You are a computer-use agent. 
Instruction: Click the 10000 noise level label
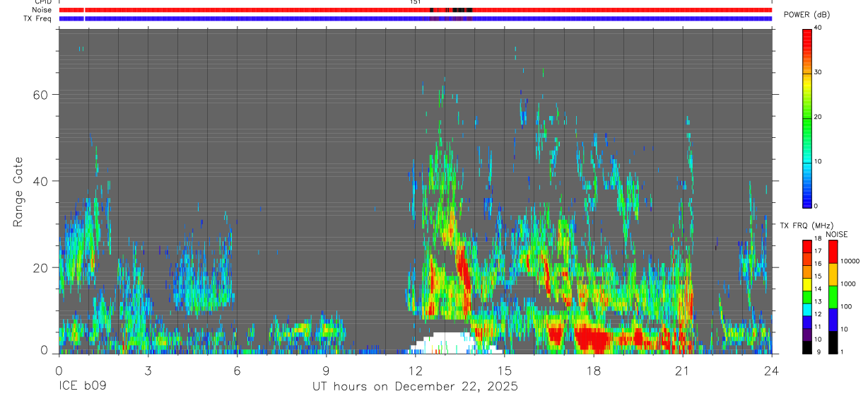[x=849, y=261]
